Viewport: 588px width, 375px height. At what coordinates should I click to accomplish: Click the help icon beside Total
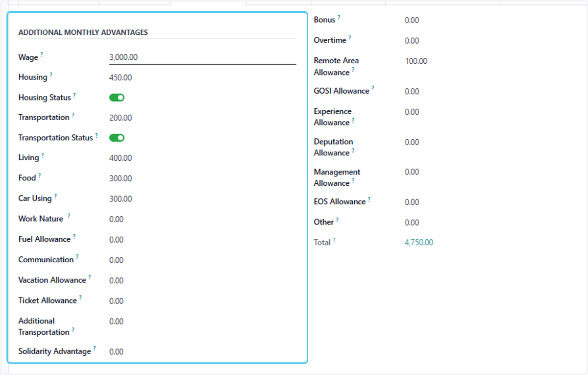(x=335, y=240)
